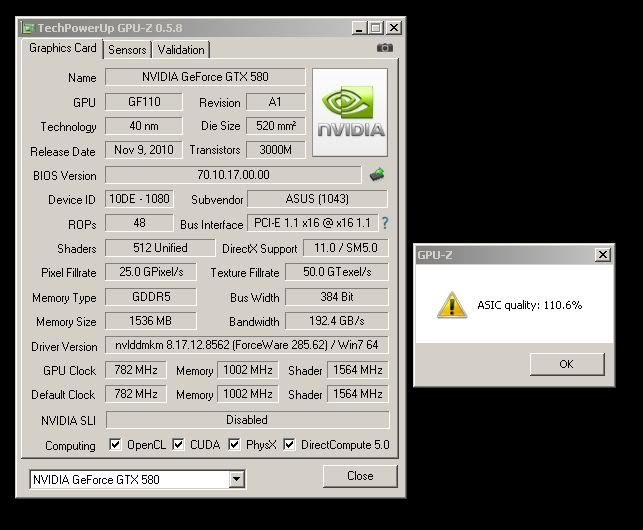Toggle the DirectCompute 5.0 checkbox
Image resolution: width=643 pixels, height=530 pixels.
290,444
